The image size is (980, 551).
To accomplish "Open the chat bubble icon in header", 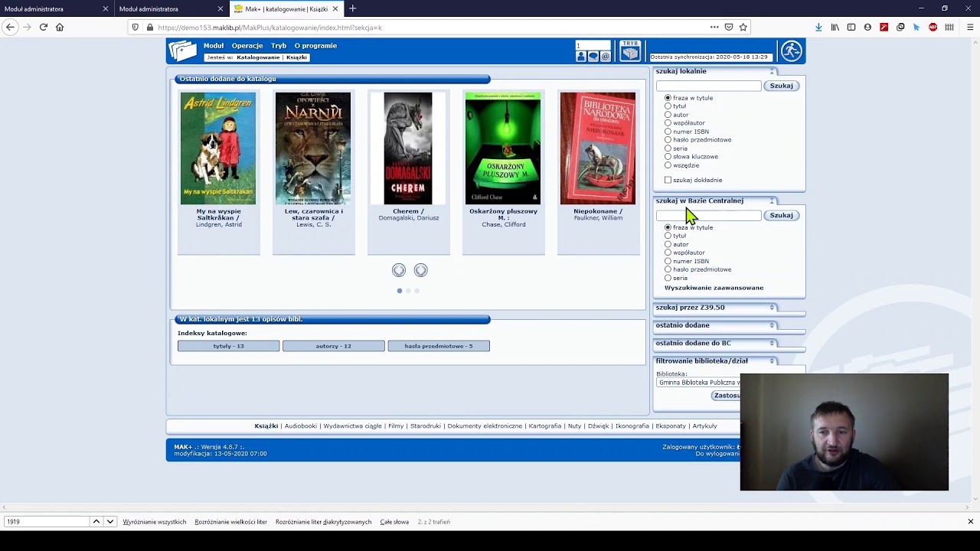I will (x=593, y=57).
